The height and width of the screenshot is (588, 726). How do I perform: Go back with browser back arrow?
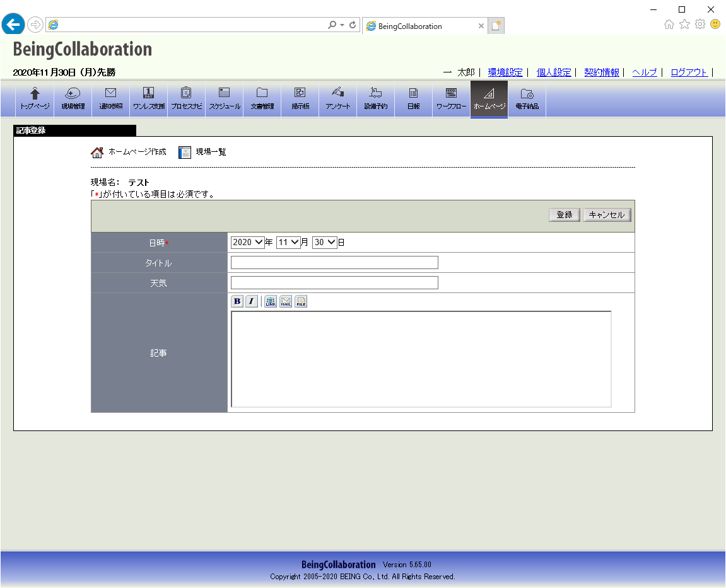(x=13, y=24)
